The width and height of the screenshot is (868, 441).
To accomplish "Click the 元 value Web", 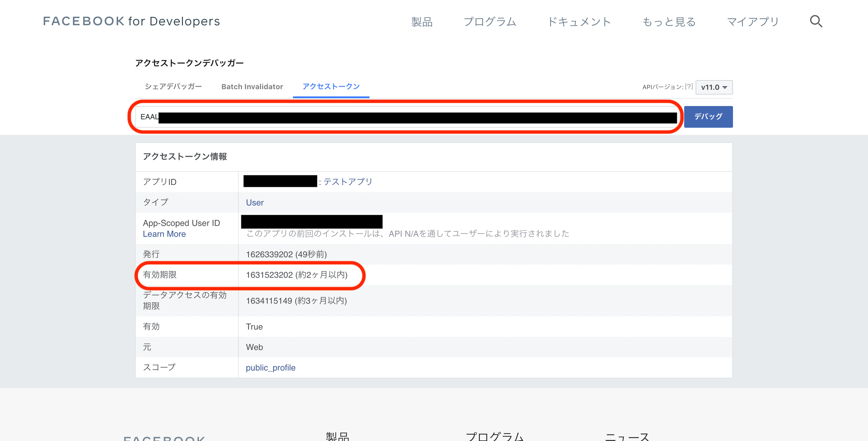I will coord(254,347).
